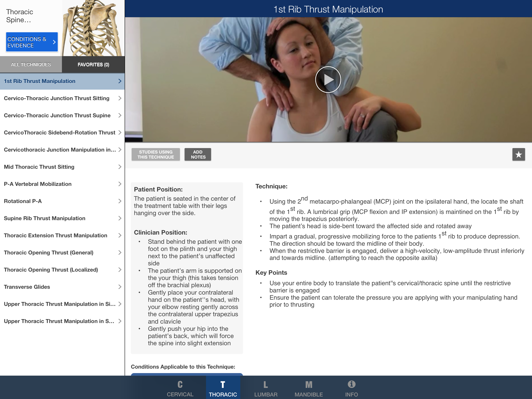The width and height of the screenshot is (532, 399).
Task: Switch to All Techniques tab
Action: coord(31,64)
